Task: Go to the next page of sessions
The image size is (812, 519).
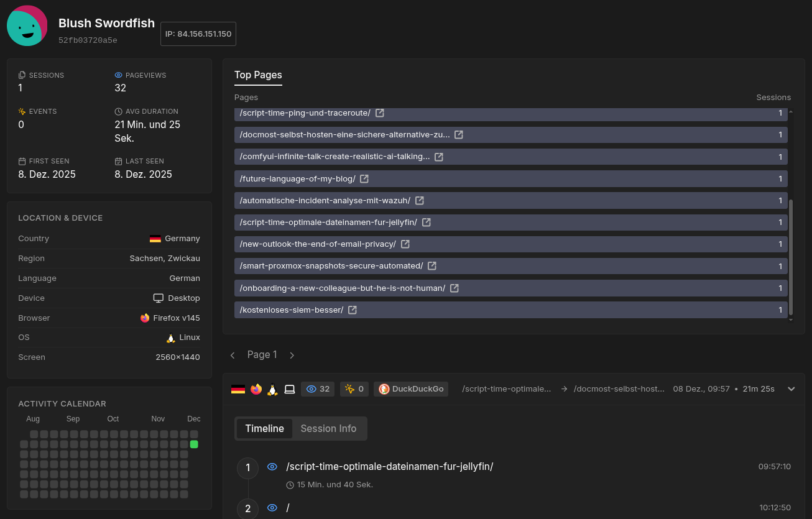Action: 292,356
